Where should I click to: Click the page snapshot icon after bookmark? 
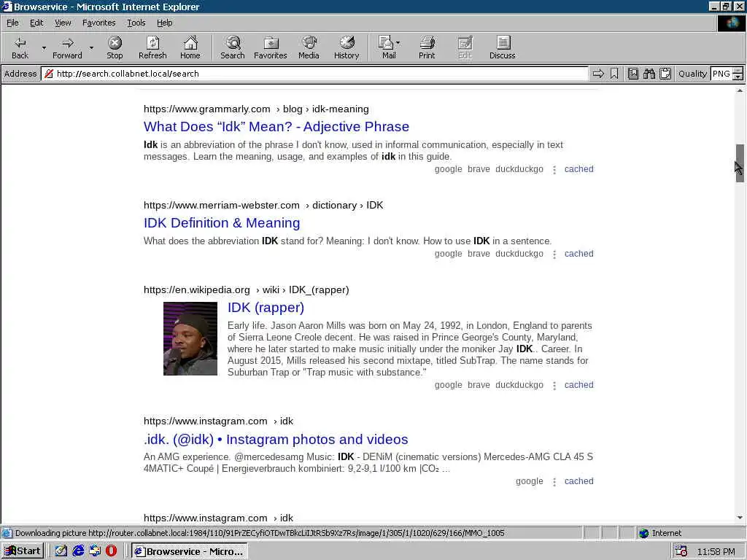(633, 74)
